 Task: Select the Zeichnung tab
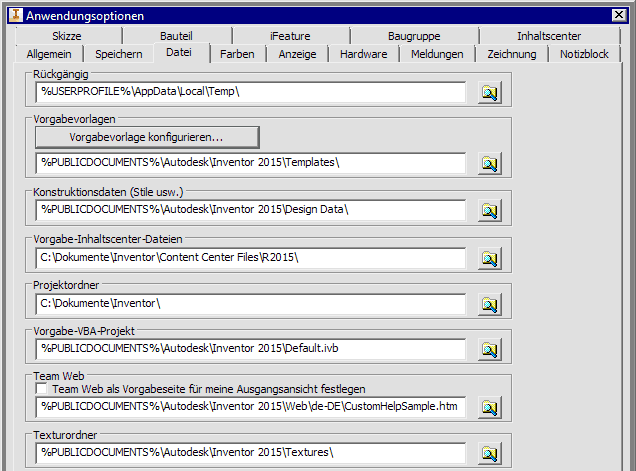(511, 54)
